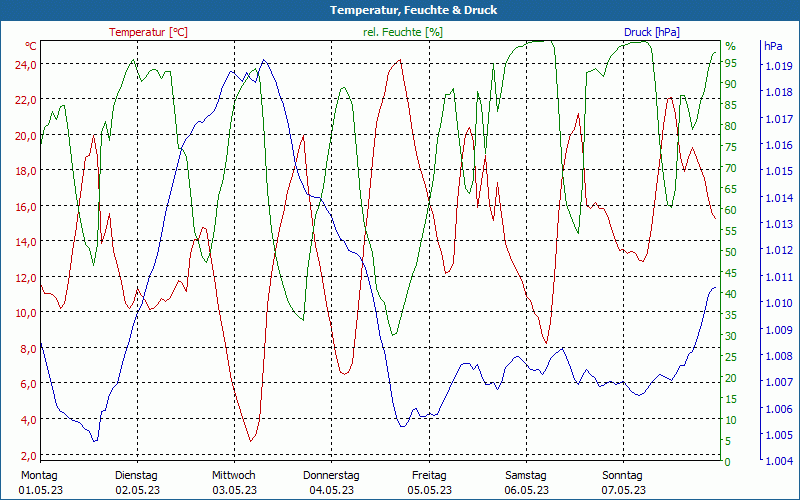Click the date '05.05.23'
The height and width of the screenshot is (500, 800).
tap(430, 490)
